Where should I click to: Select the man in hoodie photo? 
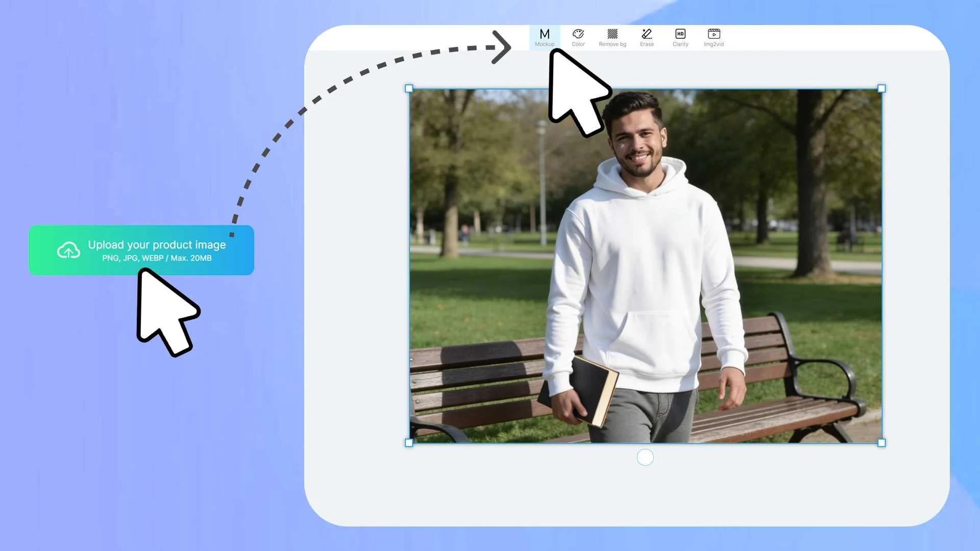coord(645,265)
